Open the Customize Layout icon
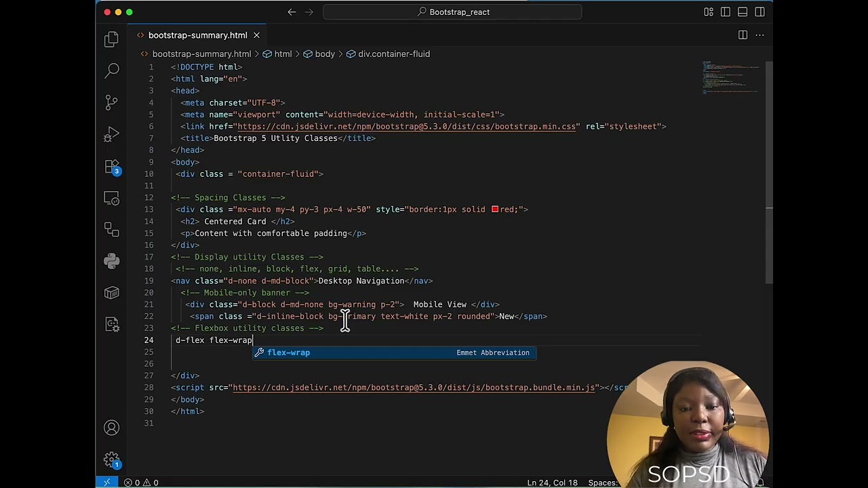The image size is (868, 488). (709, 12)
